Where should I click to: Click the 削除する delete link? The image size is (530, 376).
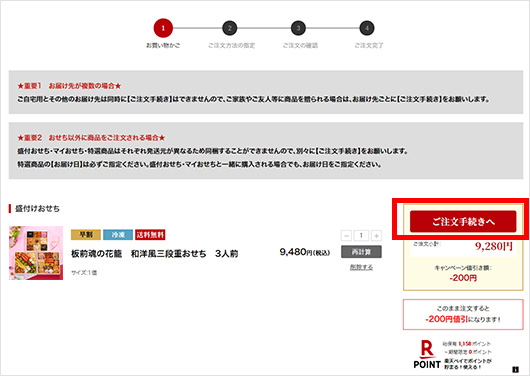[361, 267]
